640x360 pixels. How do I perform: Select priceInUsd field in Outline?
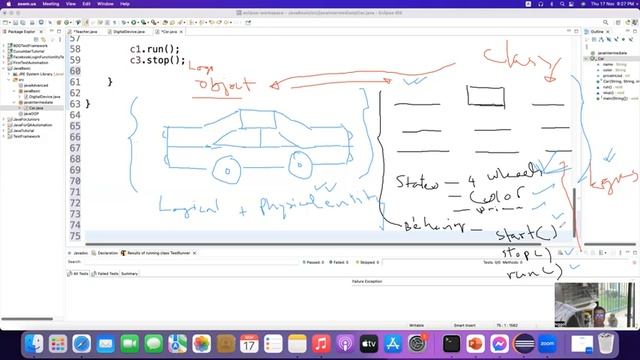[x=612, y=76]
